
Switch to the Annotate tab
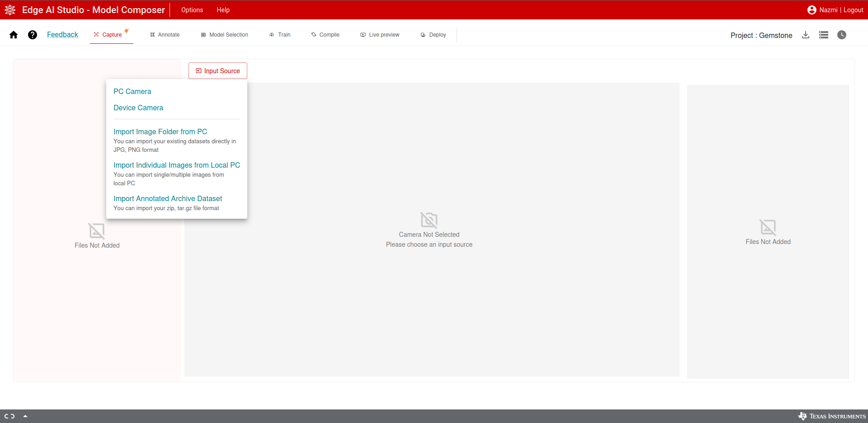tap(165, 35)
